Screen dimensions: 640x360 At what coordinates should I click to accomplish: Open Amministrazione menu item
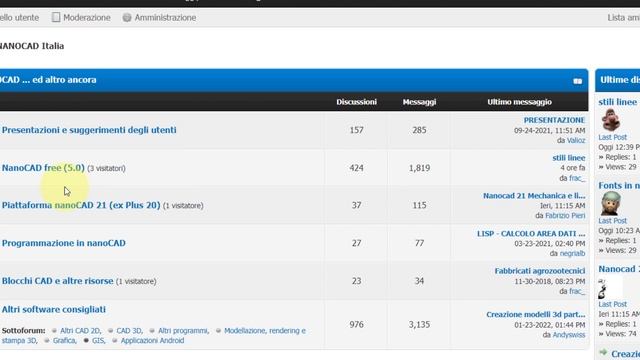(x=165, y=18)
